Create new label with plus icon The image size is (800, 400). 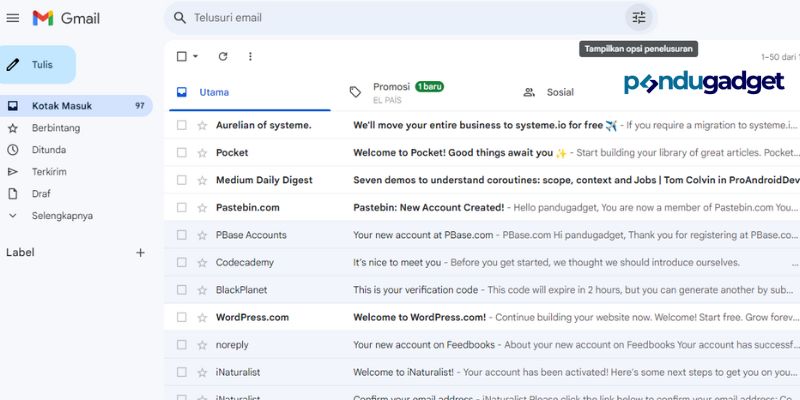pyautogui.click(x=140, y=253)
